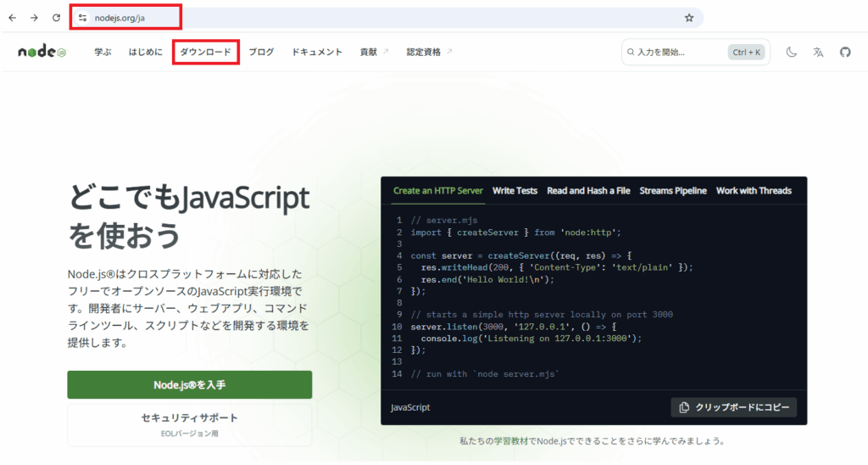Click the console.log('Listening on...') line
This screenshot has width=868, height=465.
[x=531, y=339]
